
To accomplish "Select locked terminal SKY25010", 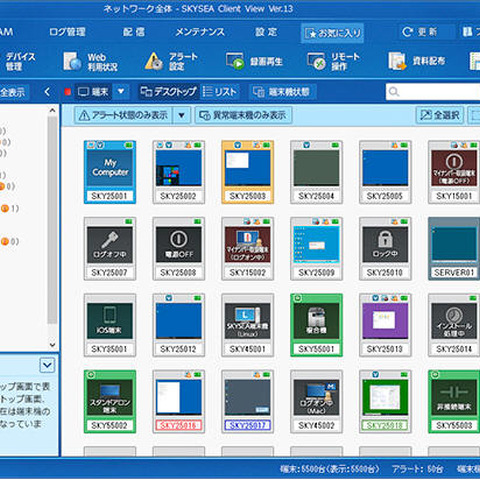I will (385, 249).
